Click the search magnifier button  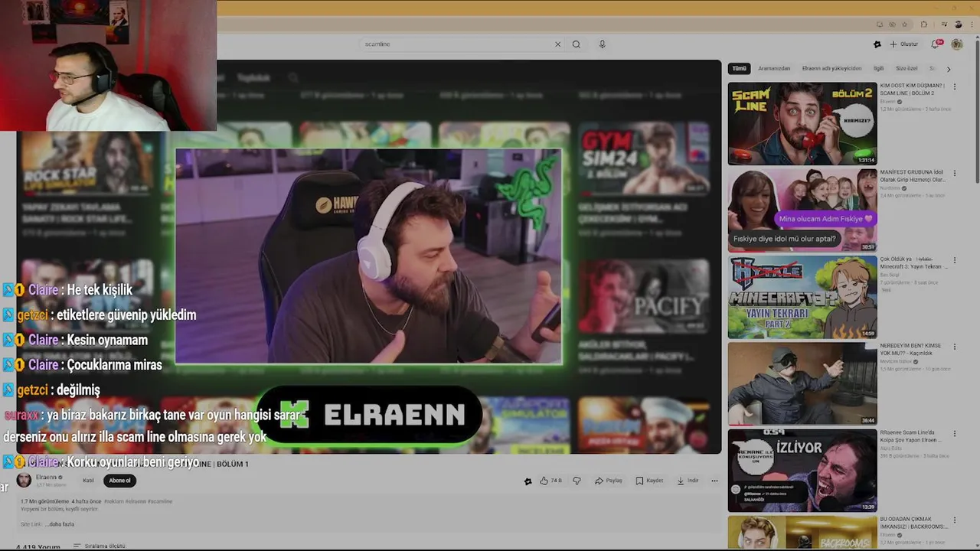coord(576,44)
